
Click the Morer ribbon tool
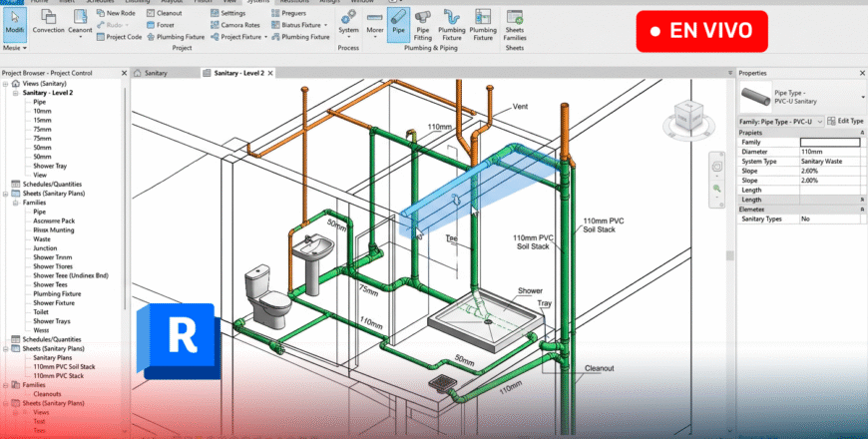tap(375, 22)
